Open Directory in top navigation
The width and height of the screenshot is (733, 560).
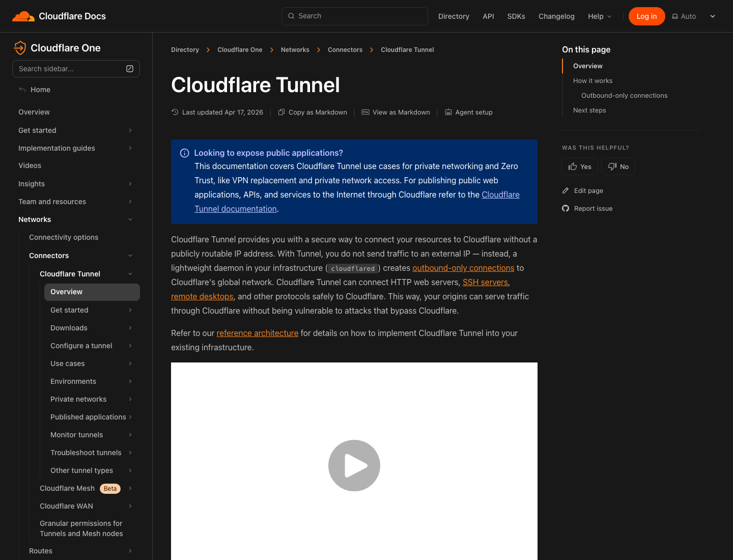(x=454, y=16)
